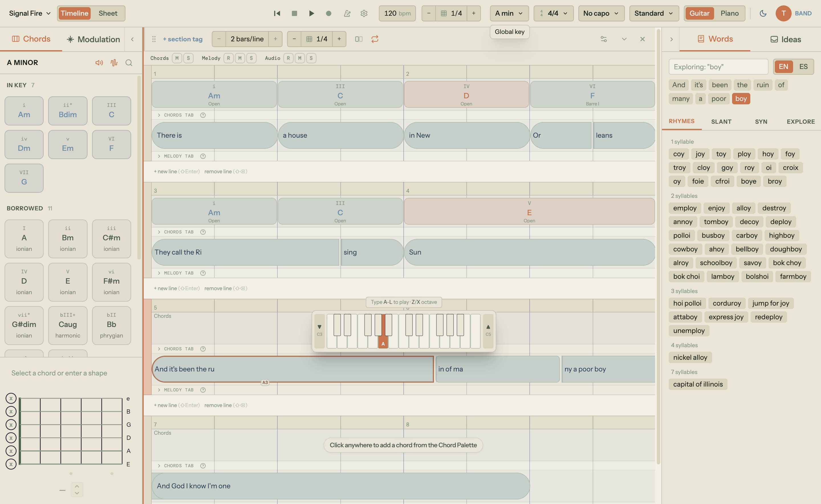Click remove line link below bar 3
Viewport: 821px width, 504px height.
(226, 288)
